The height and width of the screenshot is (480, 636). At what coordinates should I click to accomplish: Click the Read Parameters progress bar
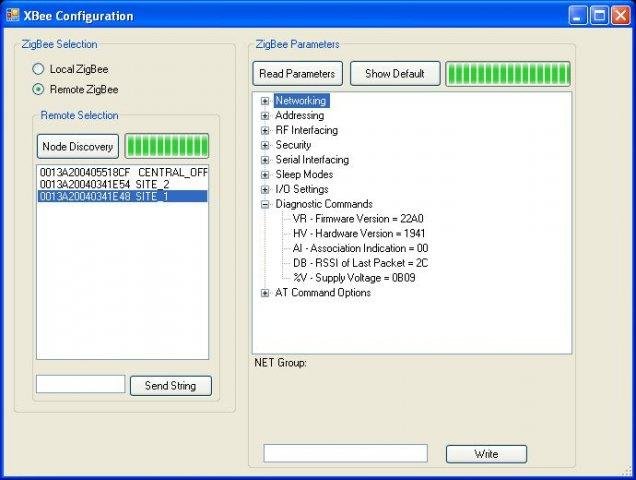coord(508,73)
